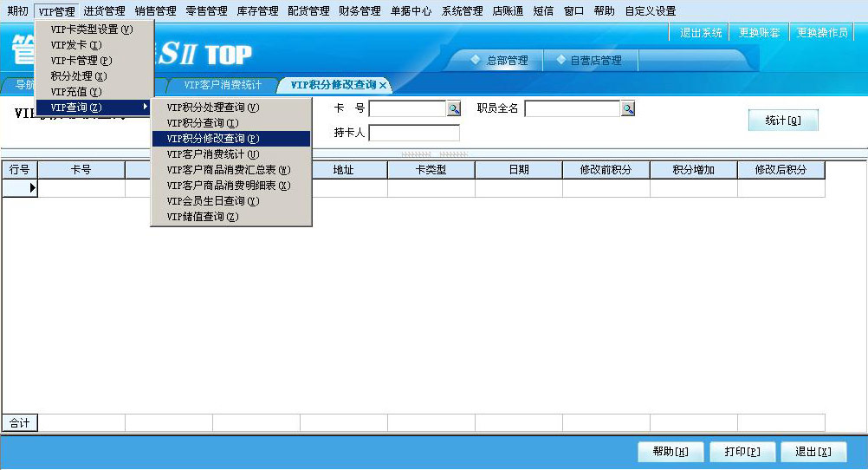Click the diamond icon on 自营店管理
Screen dimensions: 868x470
tap(560, 60)
